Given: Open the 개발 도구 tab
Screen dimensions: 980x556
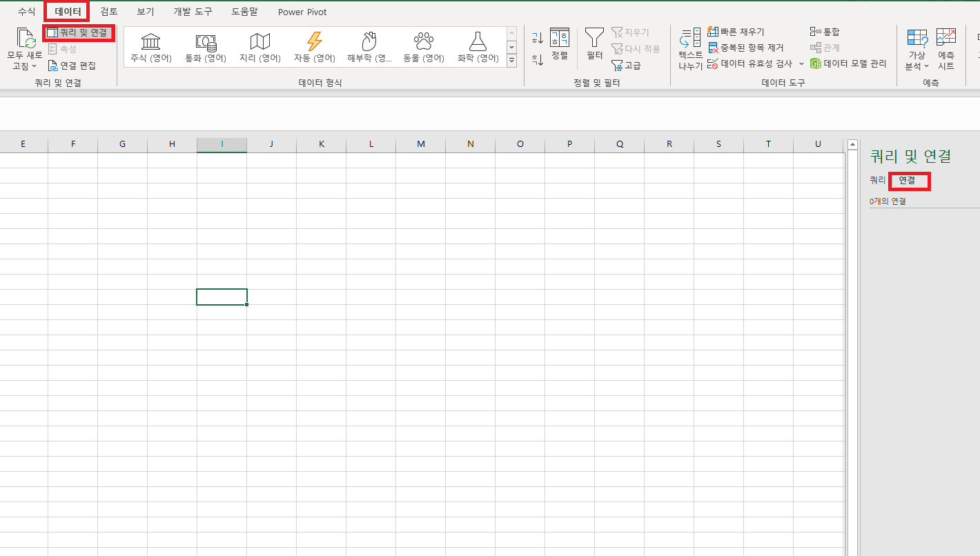Looking at the screenshot, I should [x=193, y=12].
